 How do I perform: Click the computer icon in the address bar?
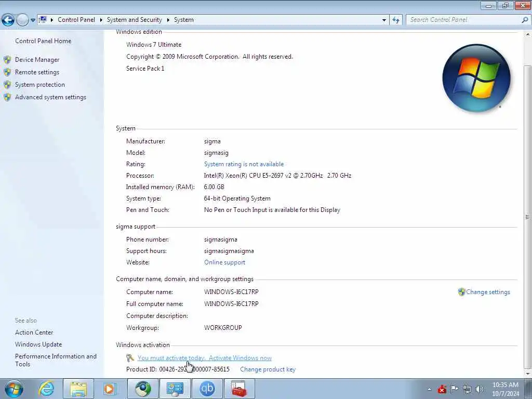pyautogui.click(x=43, y=20)
